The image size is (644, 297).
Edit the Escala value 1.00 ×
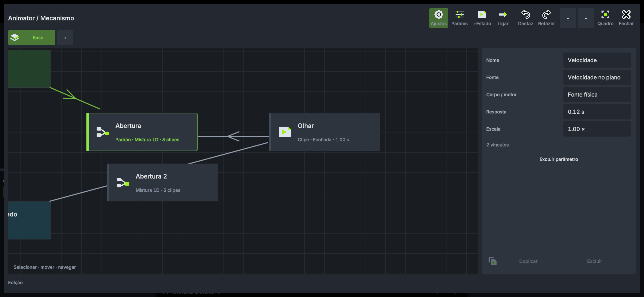pos(597,129)
